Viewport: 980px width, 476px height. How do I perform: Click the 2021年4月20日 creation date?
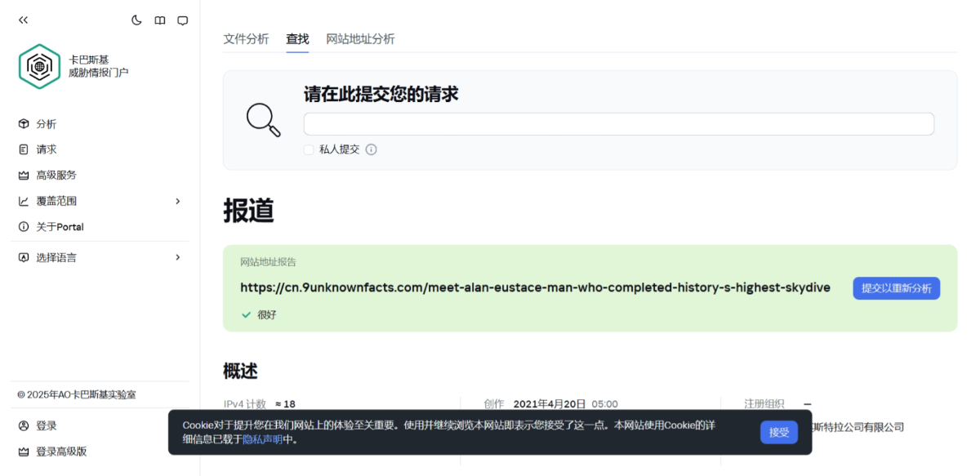[550, 403]
